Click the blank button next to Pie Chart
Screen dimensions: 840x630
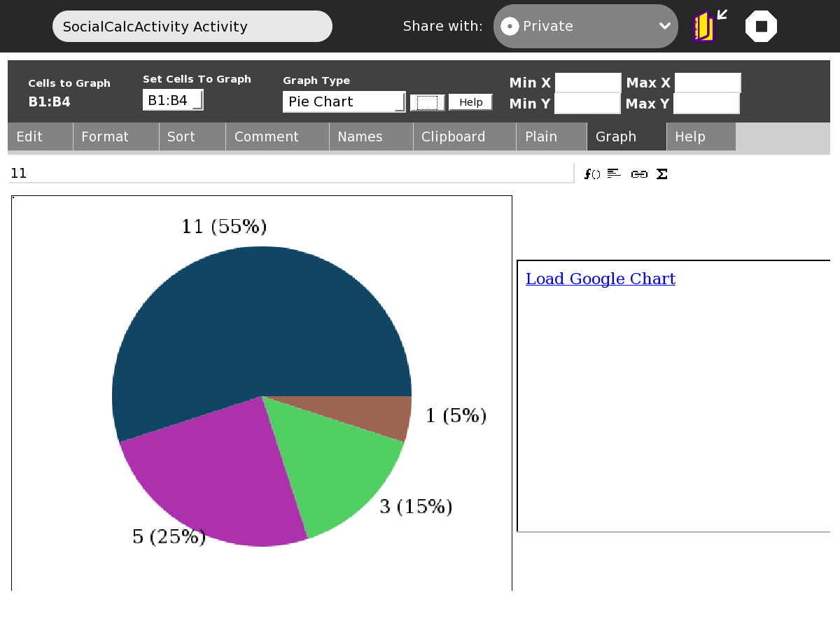point(427,102)
